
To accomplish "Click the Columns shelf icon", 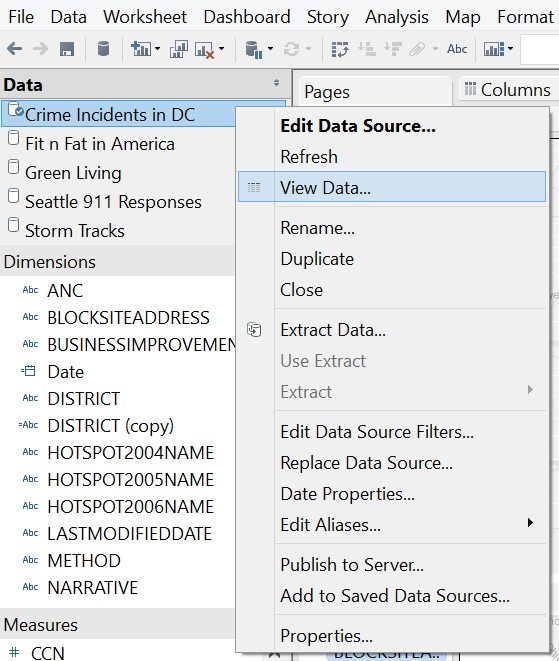I will pyautogui.click(x=470, y=89).
